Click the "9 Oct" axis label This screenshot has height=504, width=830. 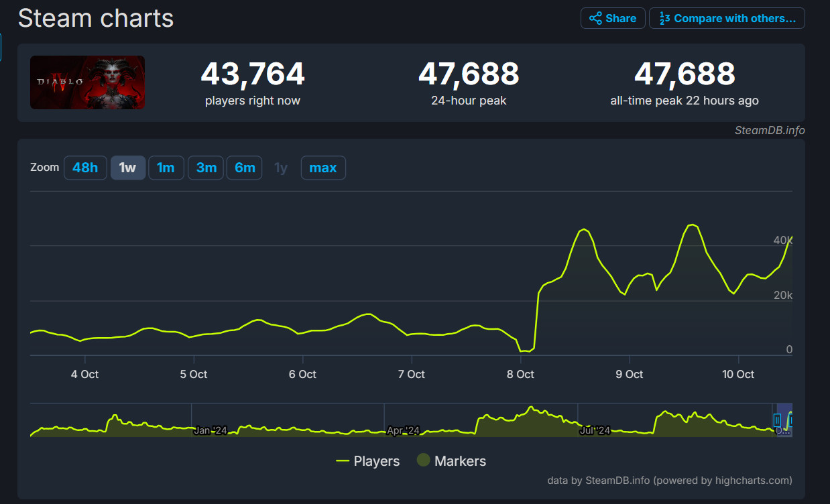point(629,374)
